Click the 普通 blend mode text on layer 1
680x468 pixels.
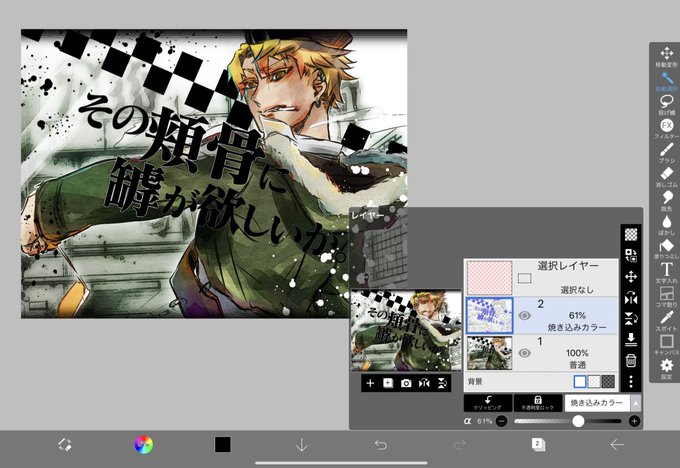click(577, 365)
